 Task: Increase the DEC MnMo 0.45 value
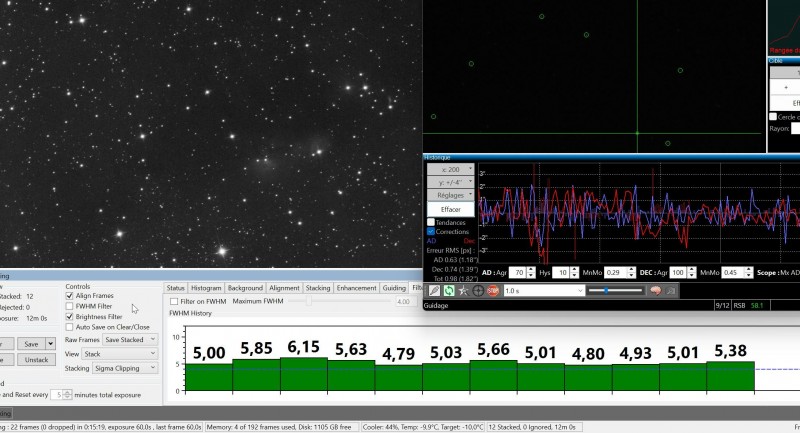(x=748, y=270)
